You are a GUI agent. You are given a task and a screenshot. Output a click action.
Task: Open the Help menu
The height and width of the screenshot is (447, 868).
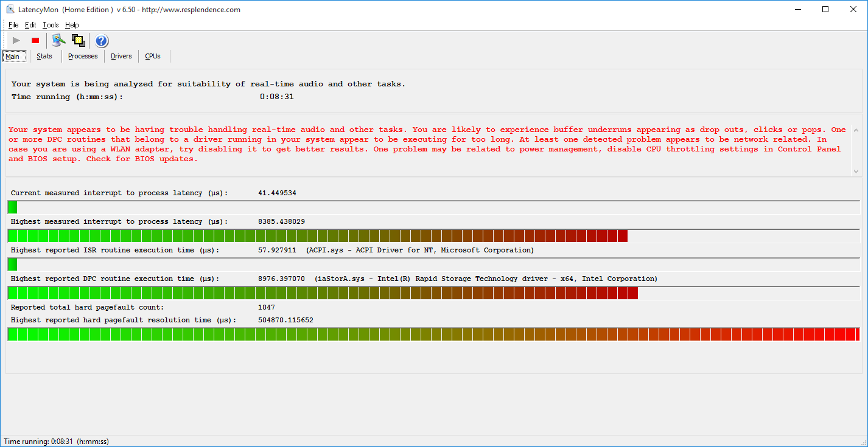click(72, 25)
